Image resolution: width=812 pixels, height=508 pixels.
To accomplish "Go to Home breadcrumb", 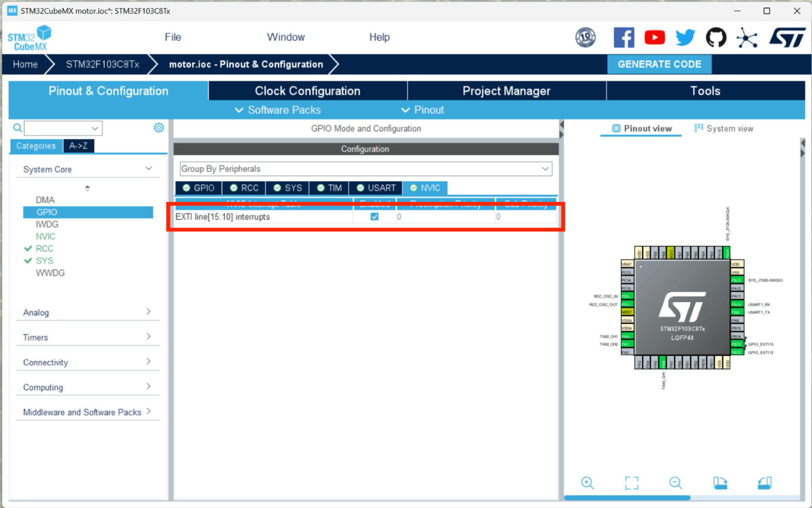I will pyautogui.click(x=25, y=64).
